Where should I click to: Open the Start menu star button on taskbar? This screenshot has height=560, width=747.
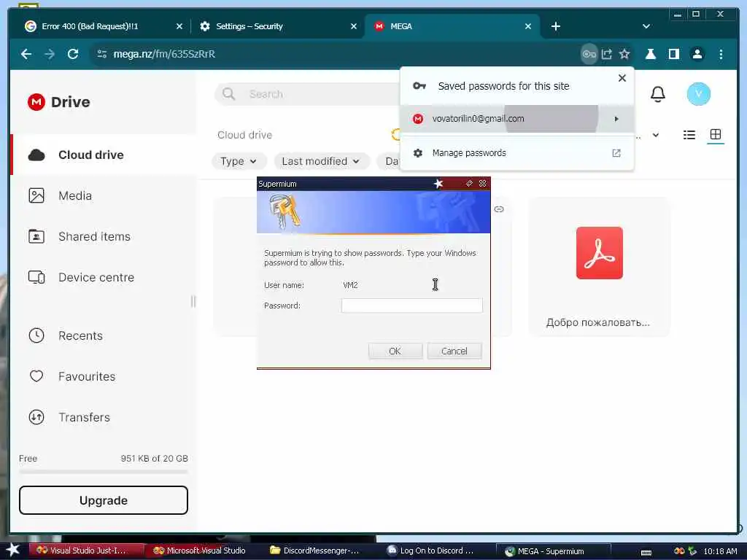click(x=13, y=551)
